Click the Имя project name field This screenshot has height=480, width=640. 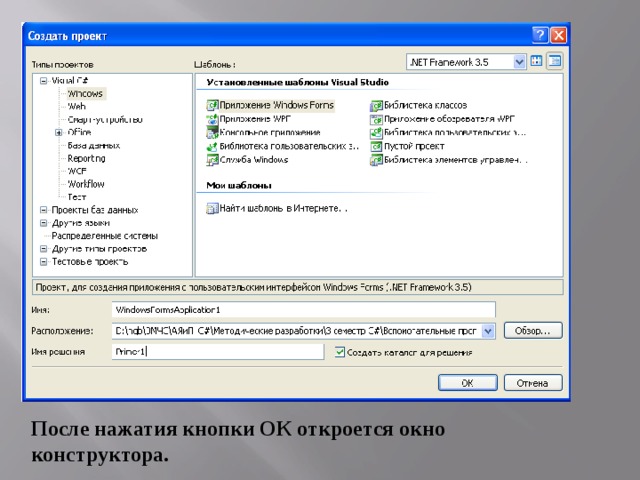click(x=304, y=310)
